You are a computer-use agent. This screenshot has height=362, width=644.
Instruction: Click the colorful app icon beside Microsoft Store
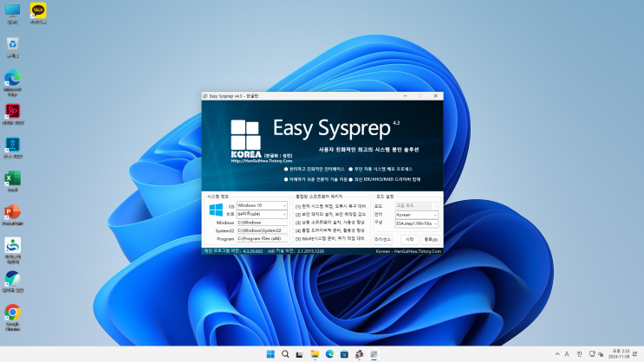click(359, 354)
